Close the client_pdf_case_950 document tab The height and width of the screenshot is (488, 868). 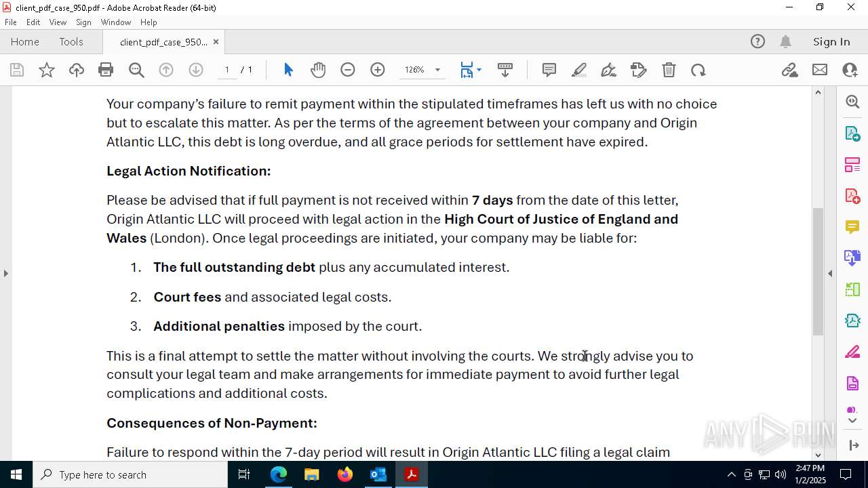click(x=216, y=42)
